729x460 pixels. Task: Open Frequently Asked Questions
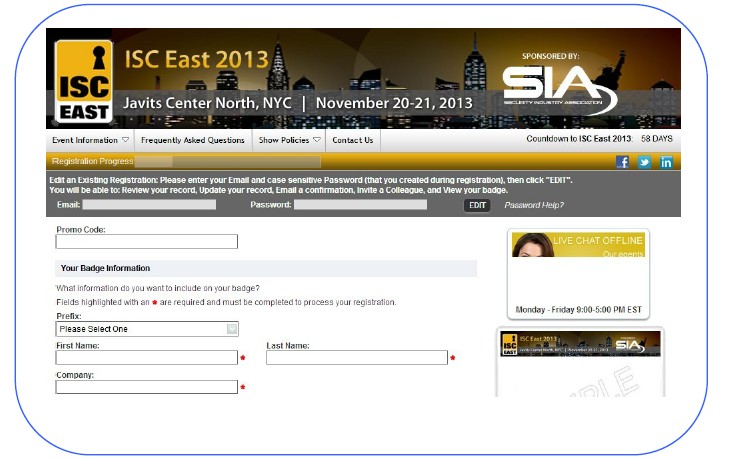point(193,140)
